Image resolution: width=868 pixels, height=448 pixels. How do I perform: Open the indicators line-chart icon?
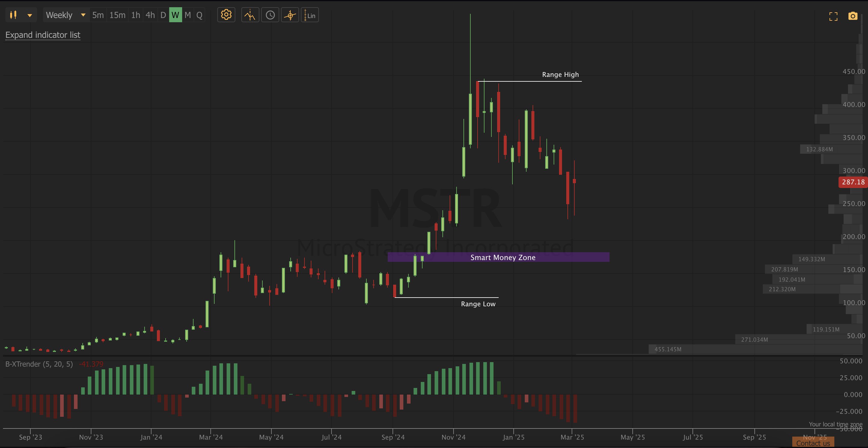click(250, 15)
